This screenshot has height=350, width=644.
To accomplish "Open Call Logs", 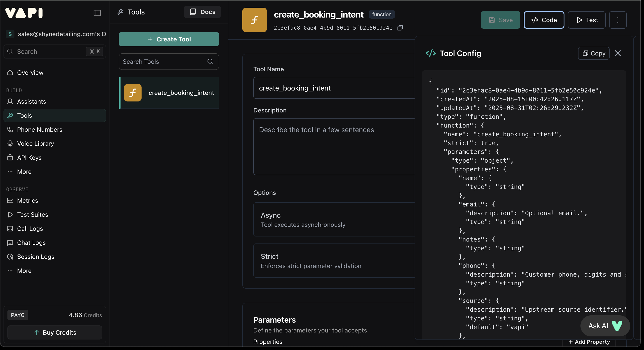I will (x=30, y=229).
